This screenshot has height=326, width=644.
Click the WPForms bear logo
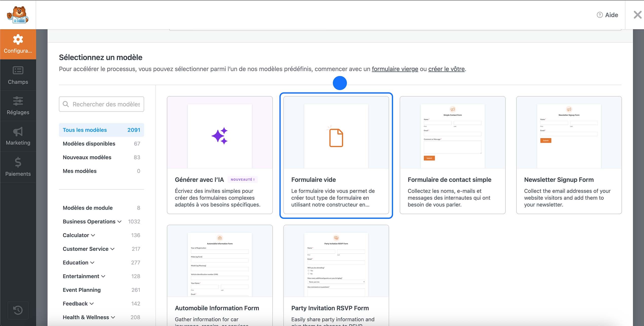18,14
